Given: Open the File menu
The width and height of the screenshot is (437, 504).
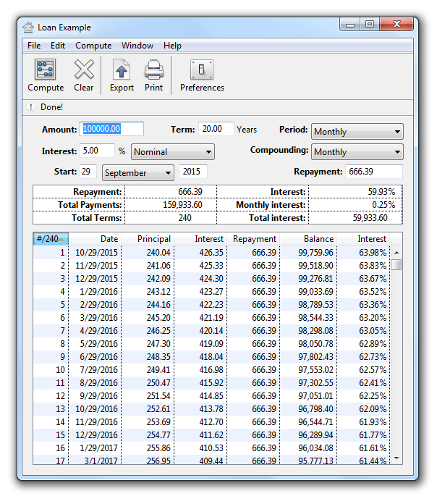Looking at the screenshot, I should (x=34, y=46).
